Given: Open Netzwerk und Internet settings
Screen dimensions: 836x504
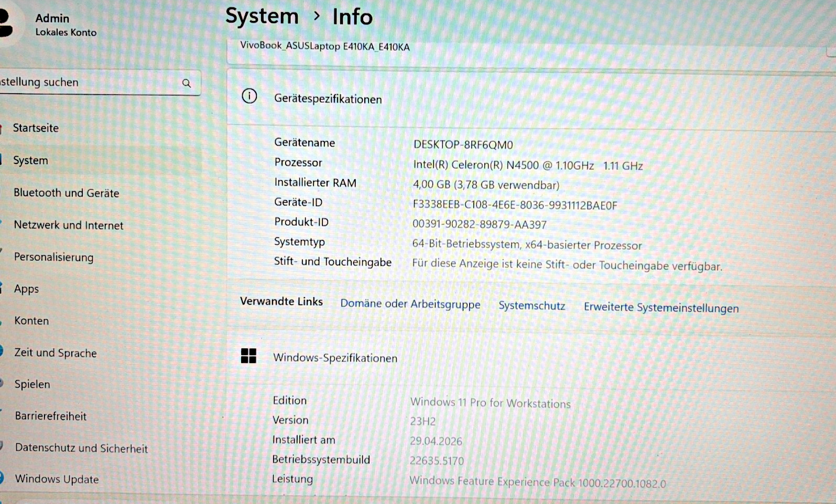Looking at the screenshot, I should click(69, 225).
